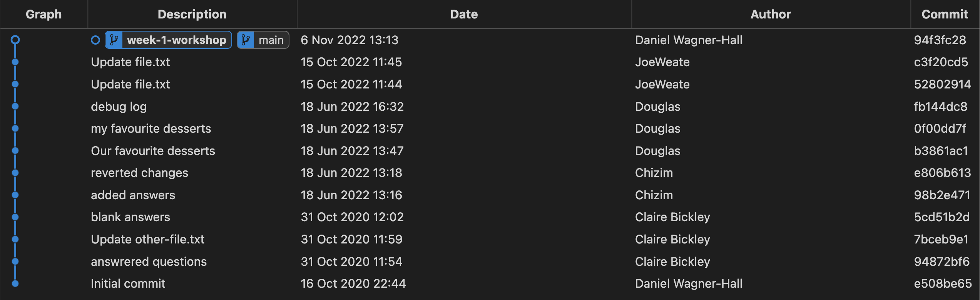Click the branch icon on week-1-workshop badge
The image size is (980, 300).
[x=114, y=40]
